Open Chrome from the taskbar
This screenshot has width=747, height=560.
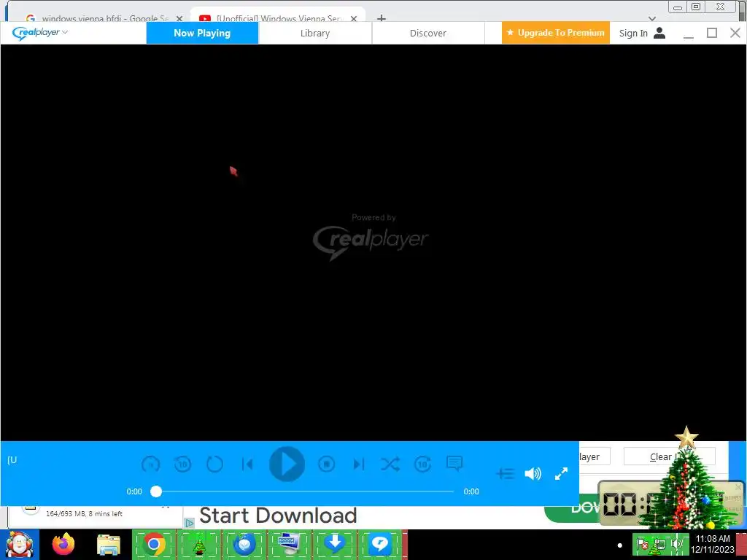coord(153,544)
